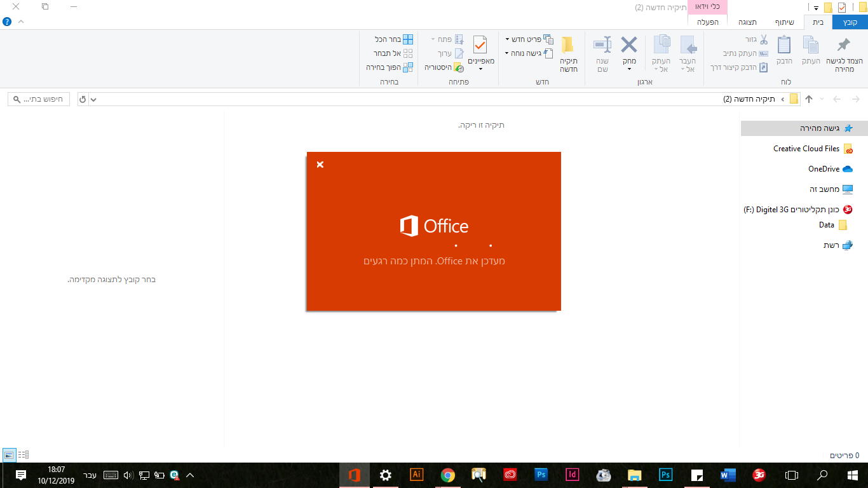Open the Copy to (העתק אל) dropdown
Viewport: 868px width, 488px height.
point(661,65)
